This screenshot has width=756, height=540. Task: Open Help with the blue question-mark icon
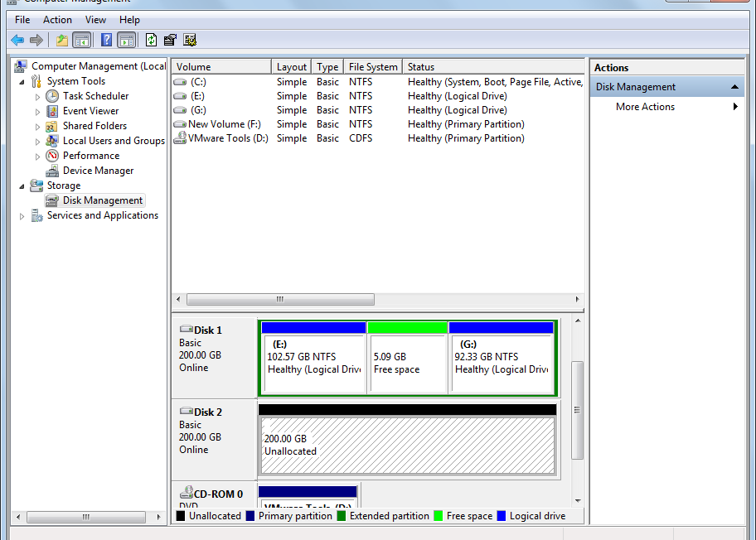106,40
